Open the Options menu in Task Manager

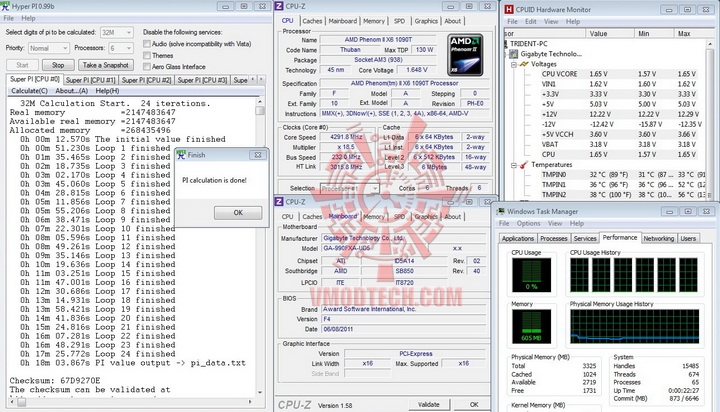tap(528, 223)
